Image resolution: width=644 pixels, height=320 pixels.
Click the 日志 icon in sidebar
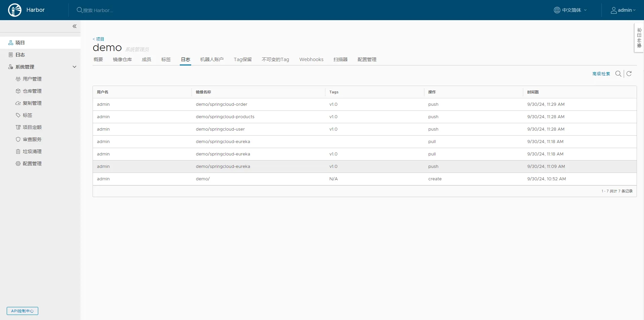(11, 55)
